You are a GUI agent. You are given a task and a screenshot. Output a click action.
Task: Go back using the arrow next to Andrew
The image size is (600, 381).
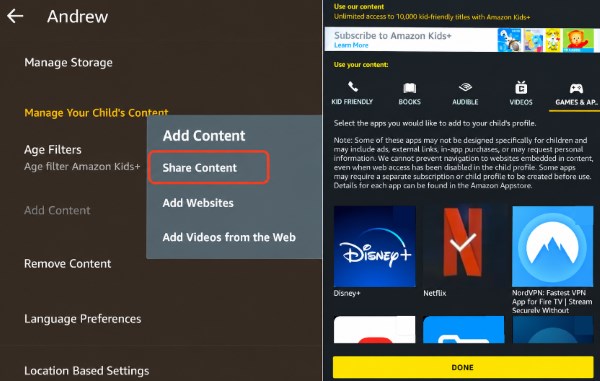point(15,16)
